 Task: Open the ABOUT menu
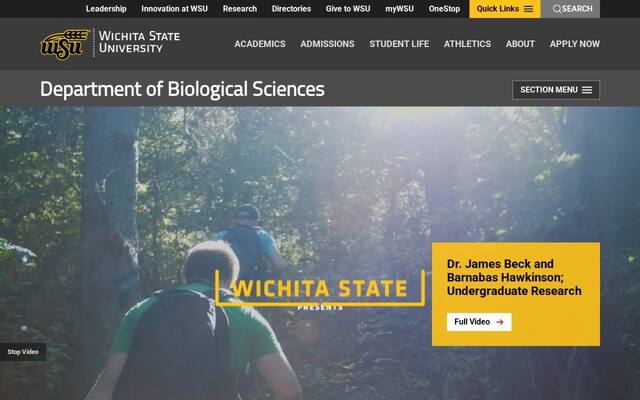[x=520, y=44]
